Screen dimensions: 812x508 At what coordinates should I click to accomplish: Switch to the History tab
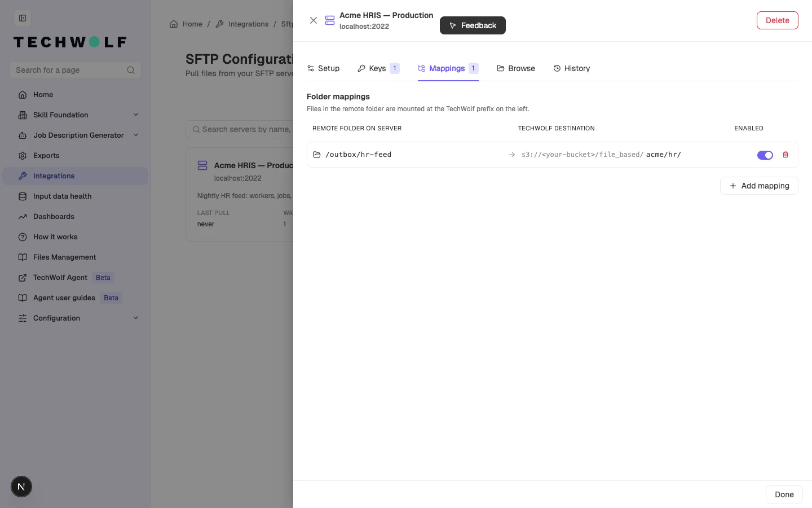pos(572,68)
